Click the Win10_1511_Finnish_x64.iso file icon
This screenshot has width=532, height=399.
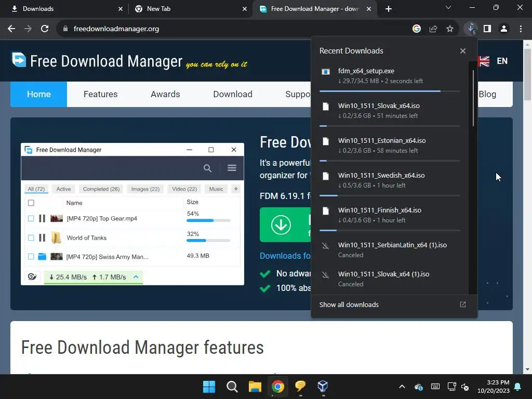pos(326,211)
